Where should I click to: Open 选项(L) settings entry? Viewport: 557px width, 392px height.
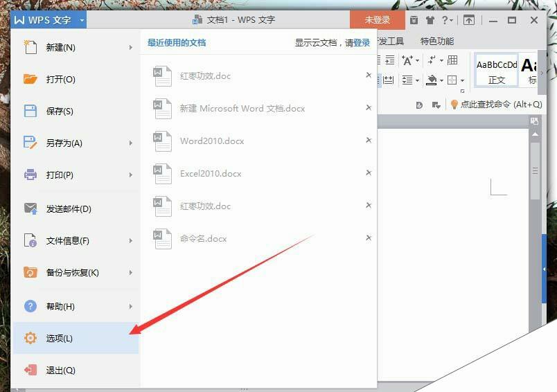(76, 338)
